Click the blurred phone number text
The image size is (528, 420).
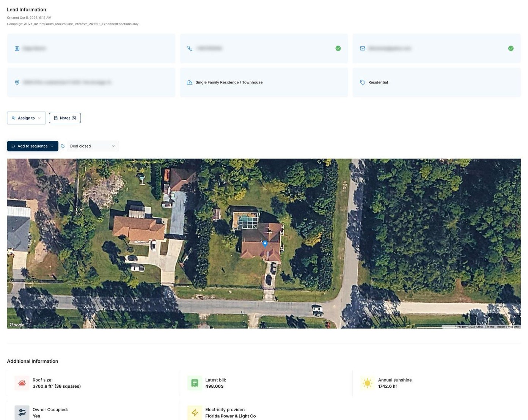coord(209,49)
